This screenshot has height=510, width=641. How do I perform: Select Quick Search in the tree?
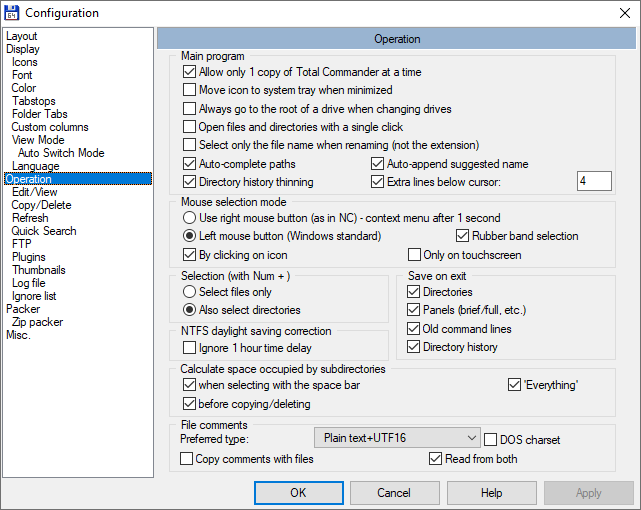click(44, 231)
